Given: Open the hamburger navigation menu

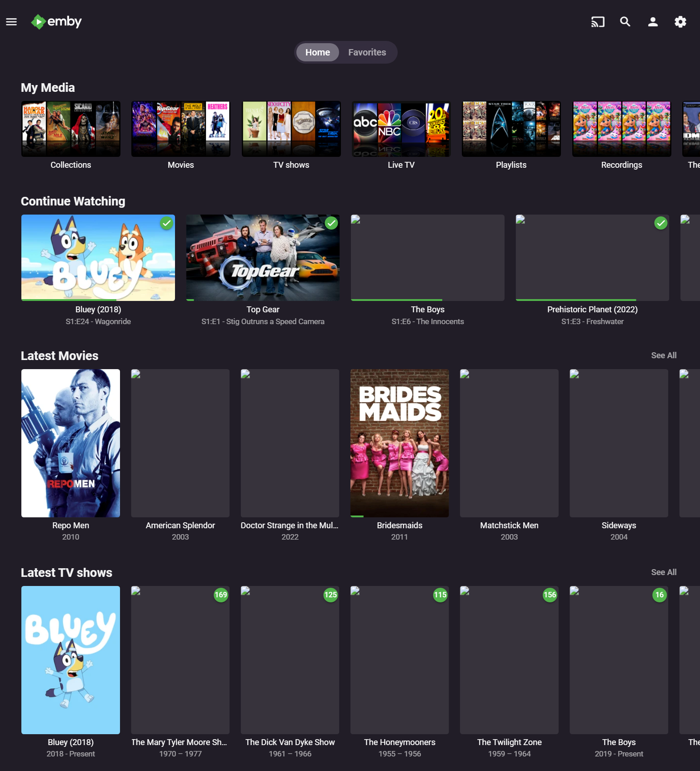Looking at the screenshot, I should click(x=11, y=22).
